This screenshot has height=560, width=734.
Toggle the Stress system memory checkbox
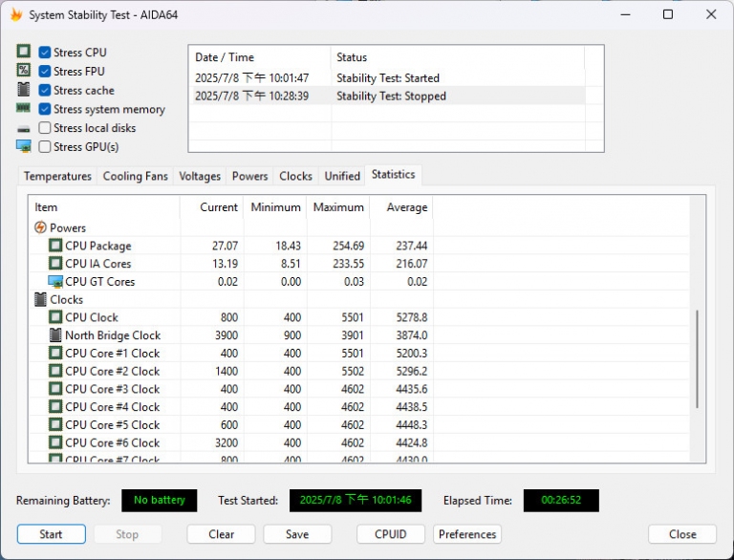[45, 109]
